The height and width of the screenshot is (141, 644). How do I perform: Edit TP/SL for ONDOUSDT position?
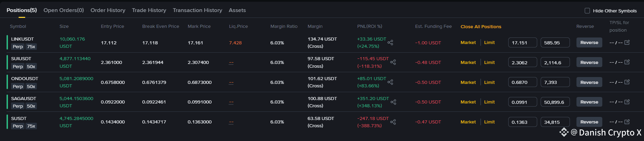click(627, 82)
